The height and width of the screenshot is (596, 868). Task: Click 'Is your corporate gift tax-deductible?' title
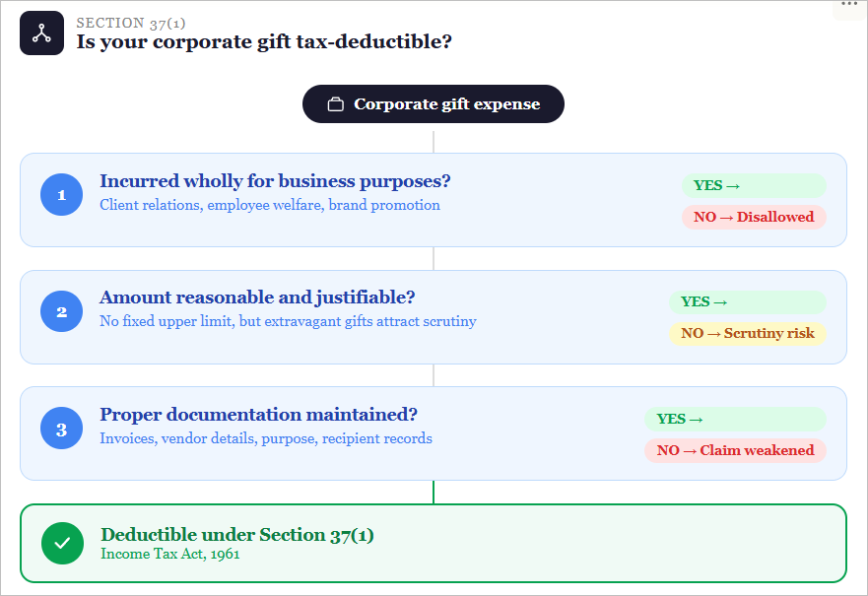(x=264, y=42)
